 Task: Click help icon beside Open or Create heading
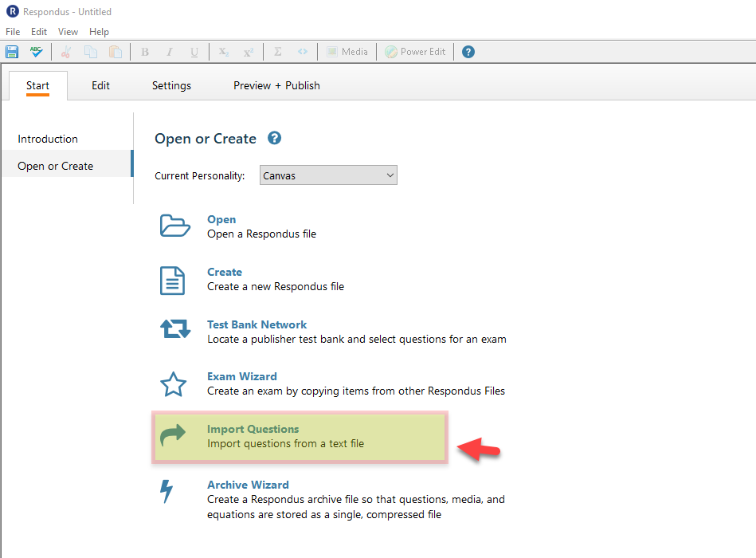274,138
